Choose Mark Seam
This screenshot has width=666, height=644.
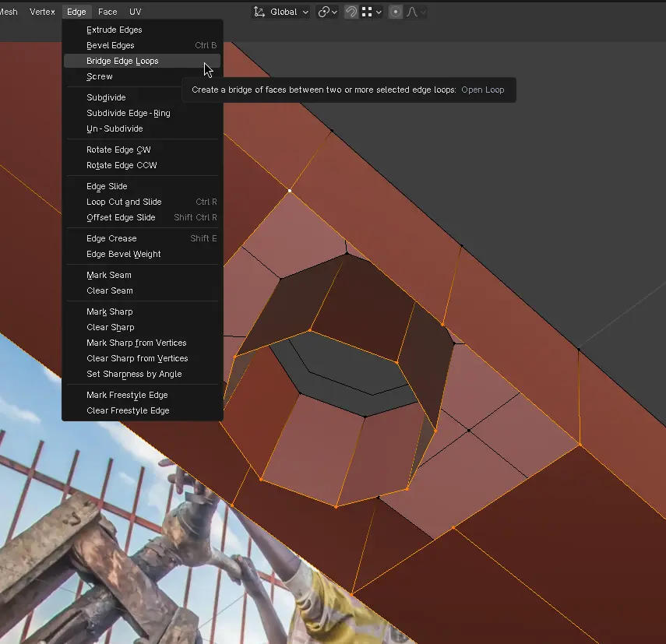pyautogui.click(x=143, y=275)
